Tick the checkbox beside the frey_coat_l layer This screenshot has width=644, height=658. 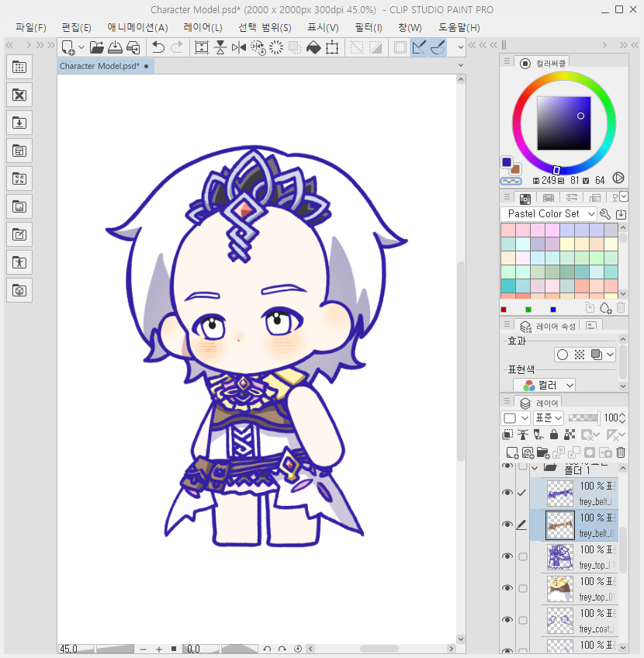click(523, 620)
